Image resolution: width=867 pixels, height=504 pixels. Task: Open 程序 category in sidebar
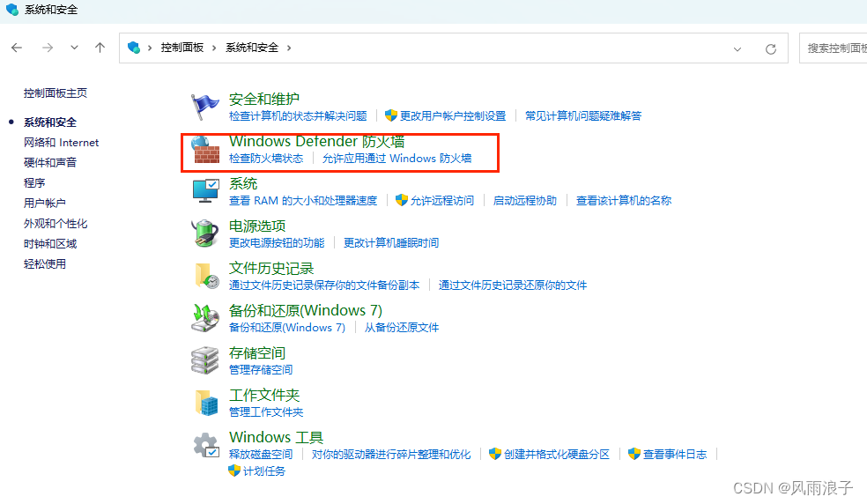click(x=34, y=182)
